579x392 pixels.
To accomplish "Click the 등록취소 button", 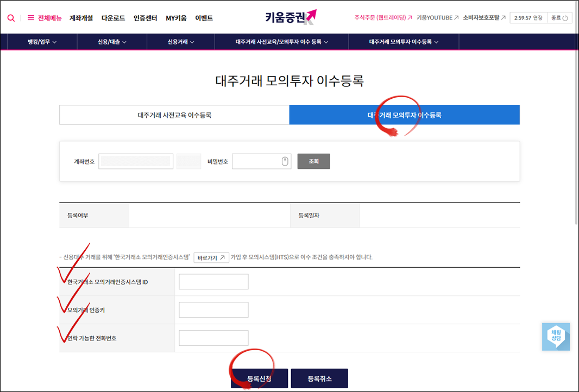I will (319, 378).
